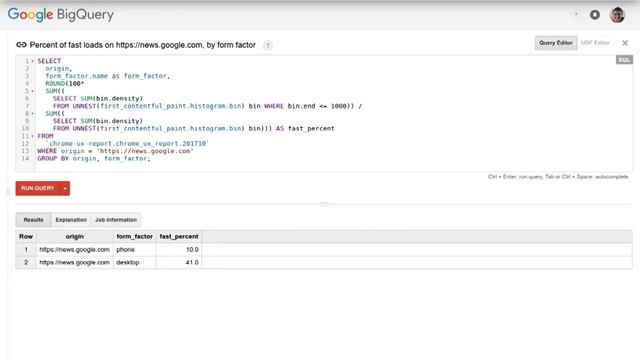The width and height of the screenshot is (640, 360).
Task: Close the query editor panel
Action: [x=625, y=43]
